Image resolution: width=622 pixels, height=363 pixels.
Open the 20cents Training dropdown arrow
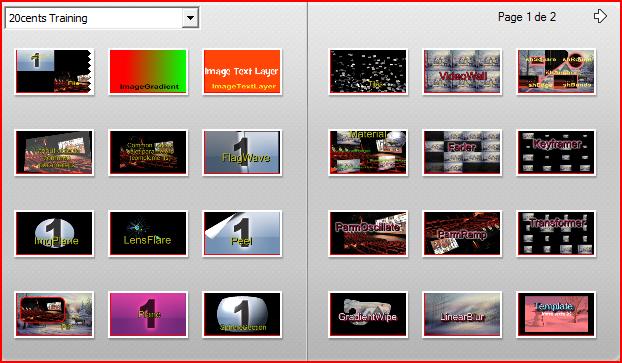[x=190, y=18]
